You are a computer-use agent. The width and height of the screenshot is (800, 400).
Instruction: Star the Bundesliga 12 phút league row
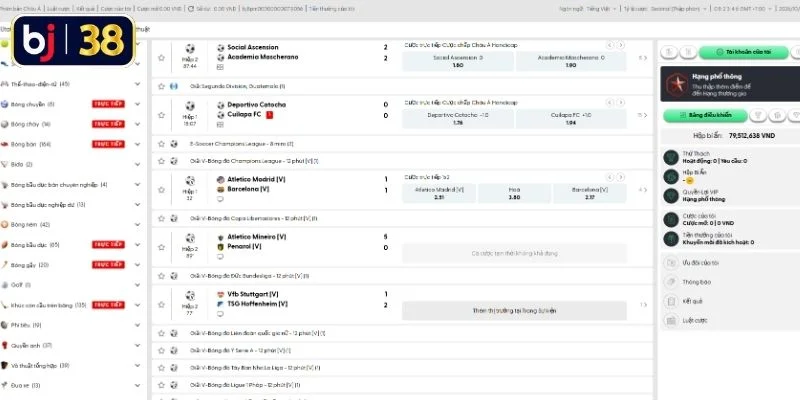[x=161, y=276]
